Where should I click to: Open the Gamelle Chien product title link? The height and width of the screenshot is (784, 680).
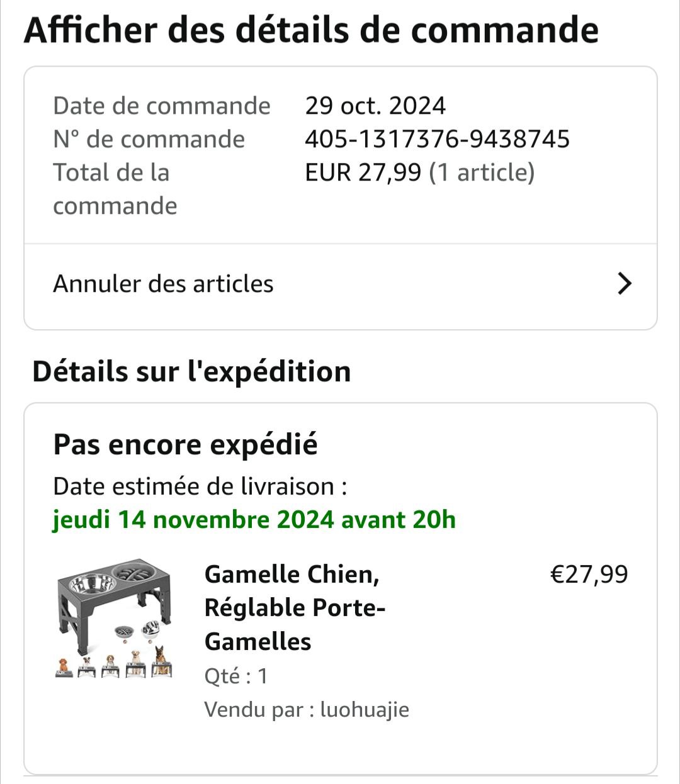pyautogui.click(x=295, y=608)
